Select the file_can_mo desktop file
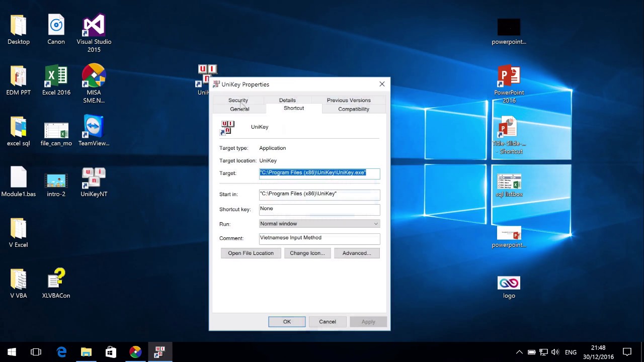Image resolution: width=644 pixels, height=362 pixels. coord(56,134)
